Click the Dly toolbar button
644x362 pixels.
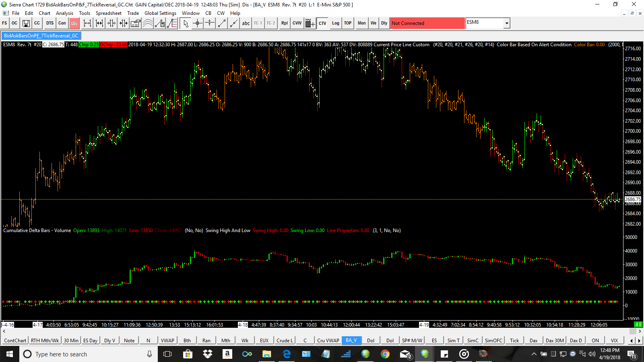click(x=384, y=23)
